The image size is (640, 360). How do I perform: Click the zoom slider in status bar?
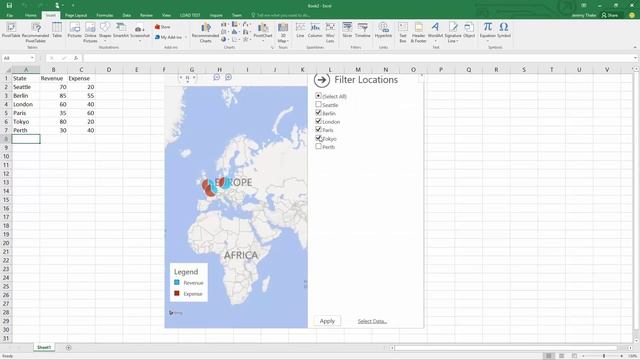point(603,356)
